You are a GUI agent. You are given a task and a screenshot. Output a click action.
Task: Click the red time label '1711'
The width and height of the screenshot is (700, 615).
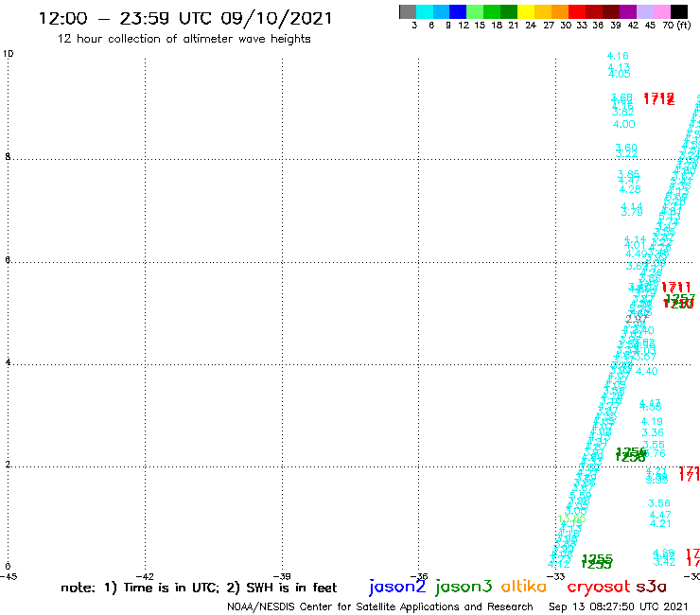click(x=676, y=288)
